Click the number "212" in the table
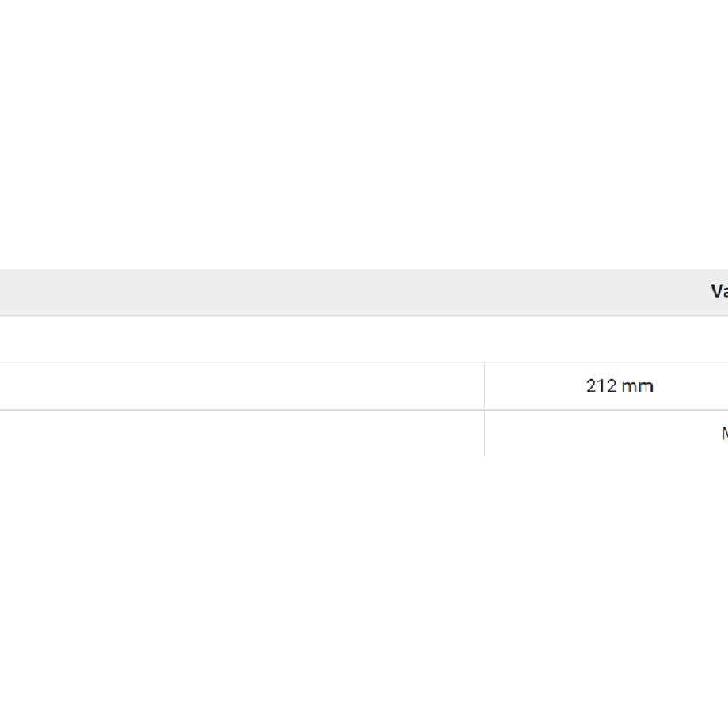This screenshot has width=728, height=728. [601, 386]
